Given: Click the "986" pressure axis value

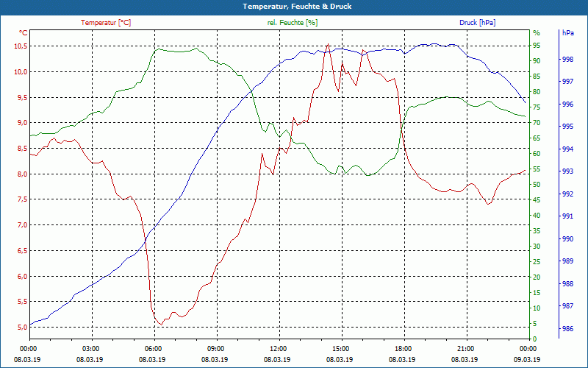Looking at the screenshot, I should tap(568, 328).
